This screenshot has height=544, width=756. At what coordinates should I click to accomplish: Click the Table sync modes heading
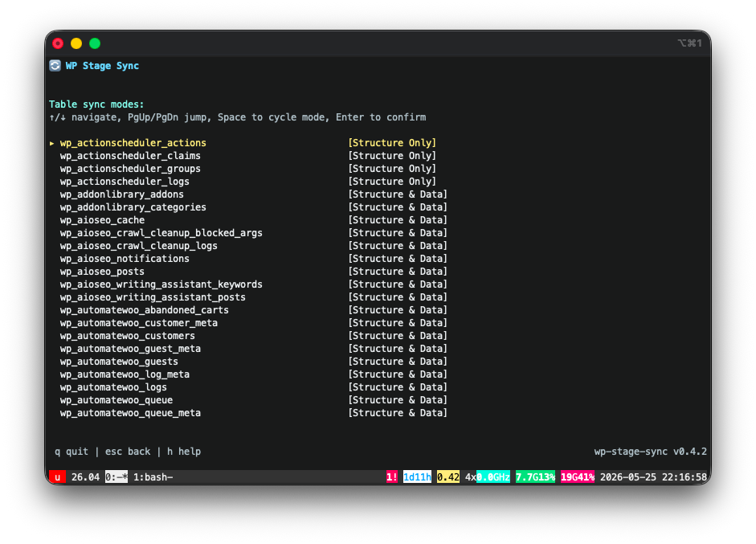pos(96,104)
